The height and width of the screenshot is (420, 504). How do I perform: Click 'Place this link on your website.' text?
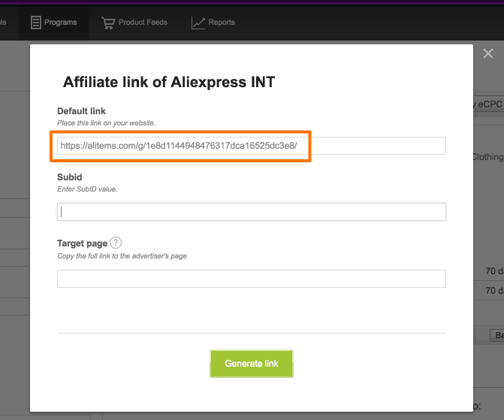(107, 123)
